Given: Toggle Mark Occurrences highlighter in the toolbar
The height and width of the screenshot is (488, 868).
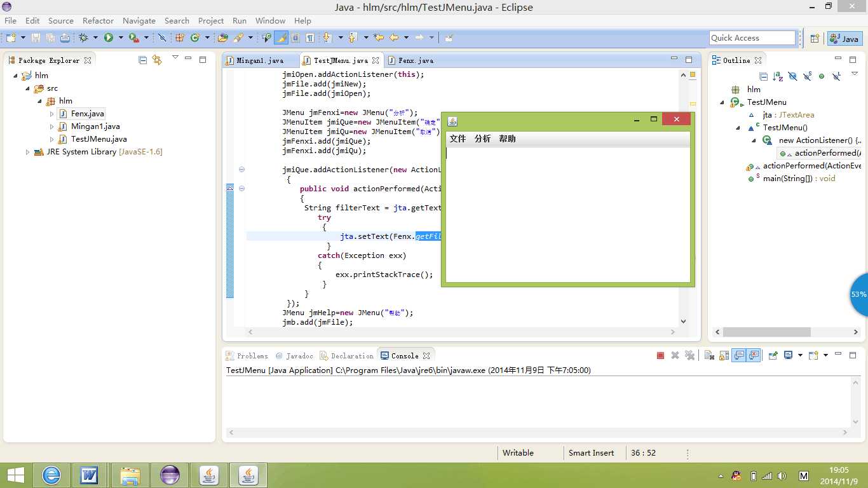Looking at the screenshot, I should (281, 38).
